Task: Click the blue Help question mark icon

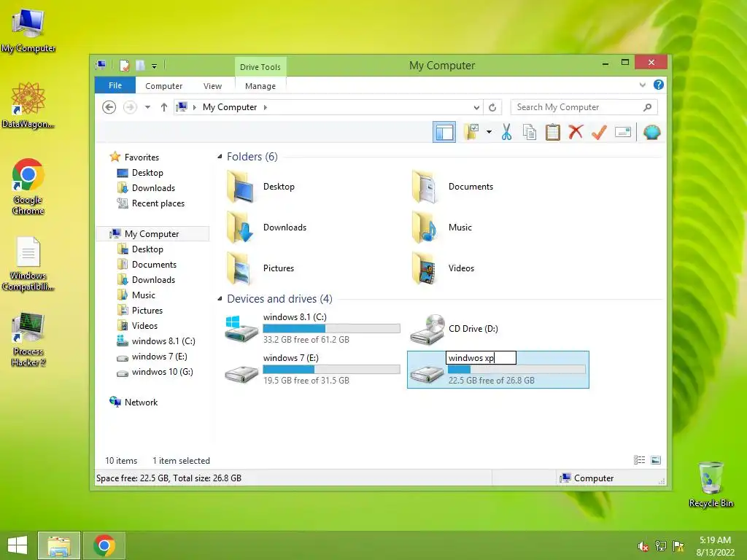Action: point(659,85)
